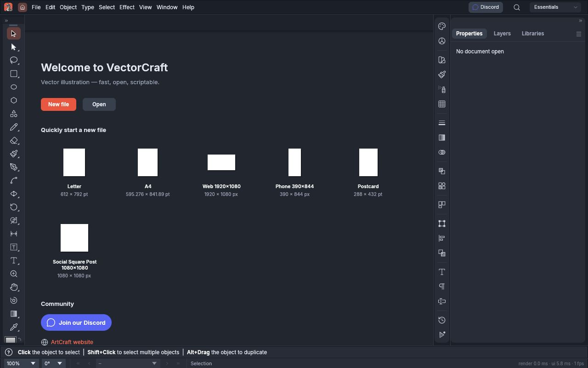Image resolution: width=588 pixels, height=368 pixels.
Task: Select the Zoom magnifier tool
Action: (13, 274)
